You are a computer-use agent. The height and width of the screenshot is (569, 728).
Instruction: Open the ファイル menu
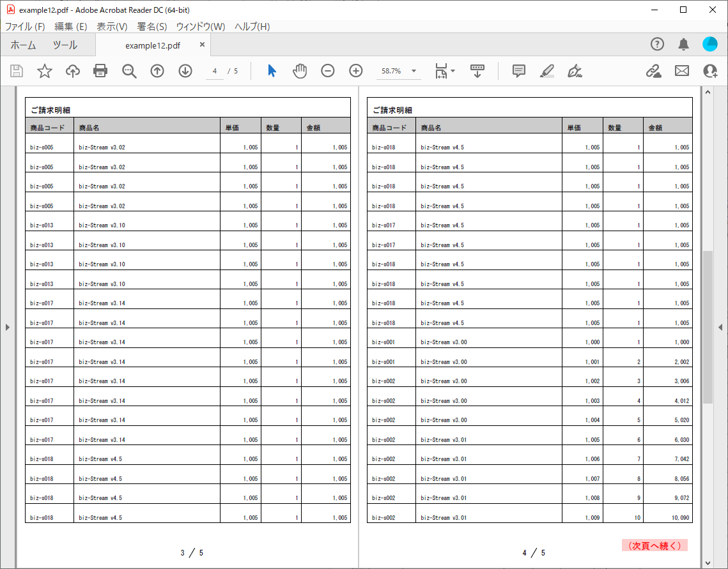click(25, 26)
